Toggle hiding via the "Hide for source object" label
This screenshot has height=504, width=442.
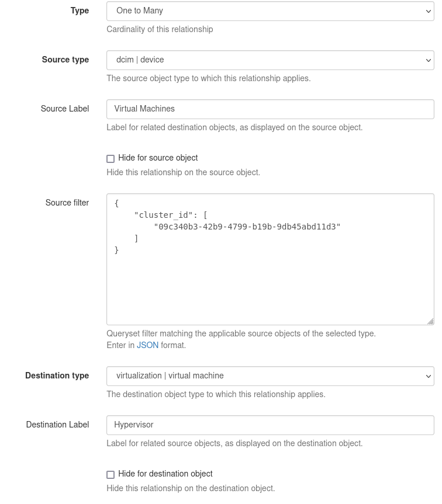158,158
